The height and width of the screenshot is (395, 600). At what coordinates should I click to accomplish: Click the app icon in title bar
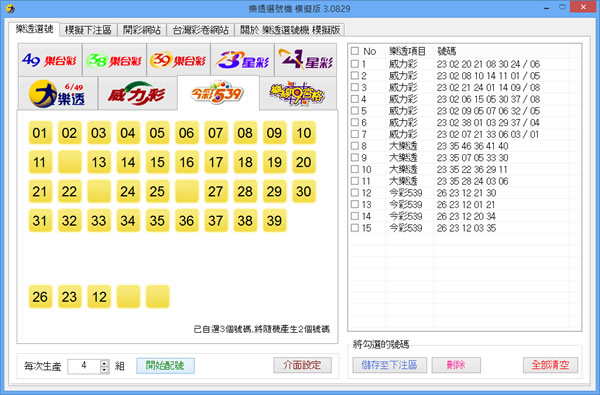[x=10, y=8]
